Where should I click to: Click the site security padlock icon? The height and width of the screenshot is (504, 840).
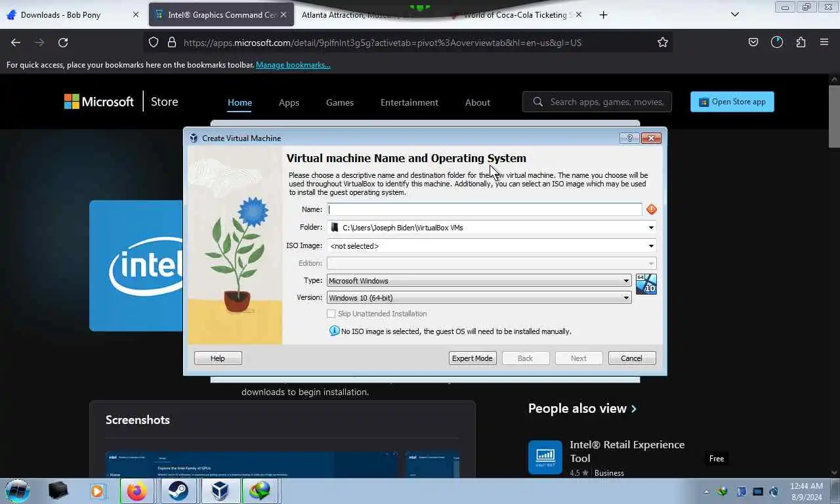click(x=172, y=42)
